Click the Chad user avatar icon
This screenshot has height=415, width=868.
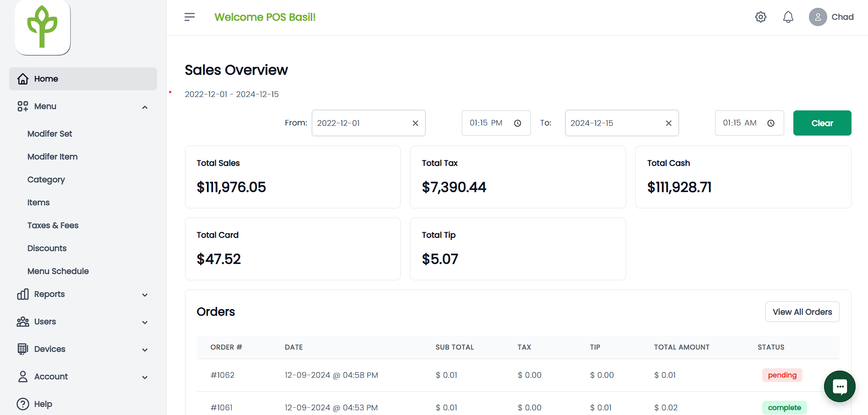(818, 17)
